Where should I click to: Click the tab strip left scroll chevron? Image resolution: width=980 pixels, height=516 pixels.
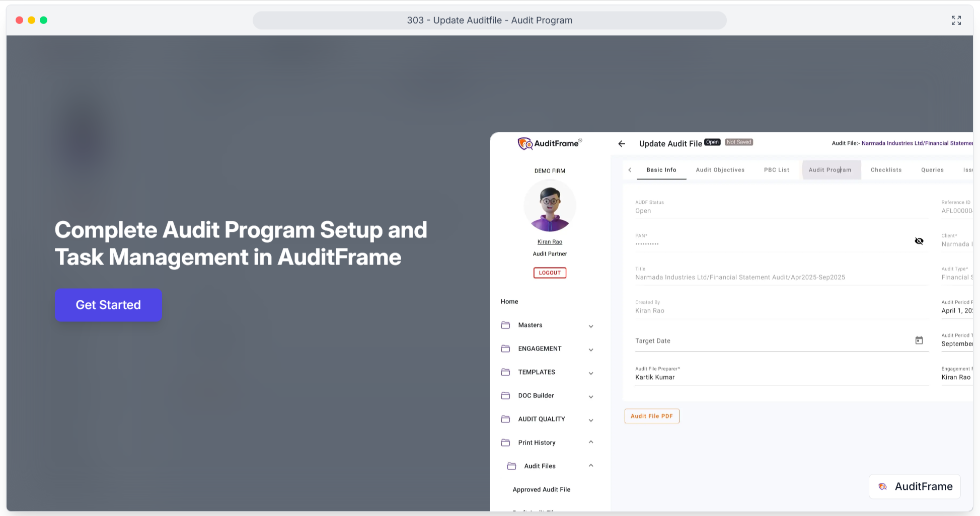630,169
